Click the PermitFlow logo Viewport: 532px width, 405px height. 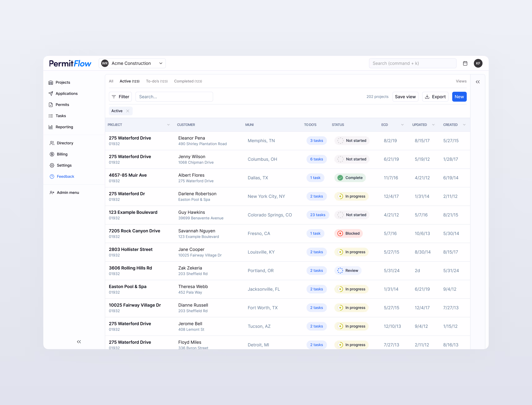tap(70, 63)
